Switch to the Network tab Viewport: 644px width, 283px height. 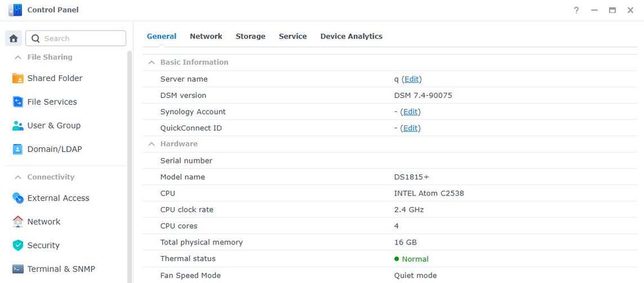coord(206,36)
